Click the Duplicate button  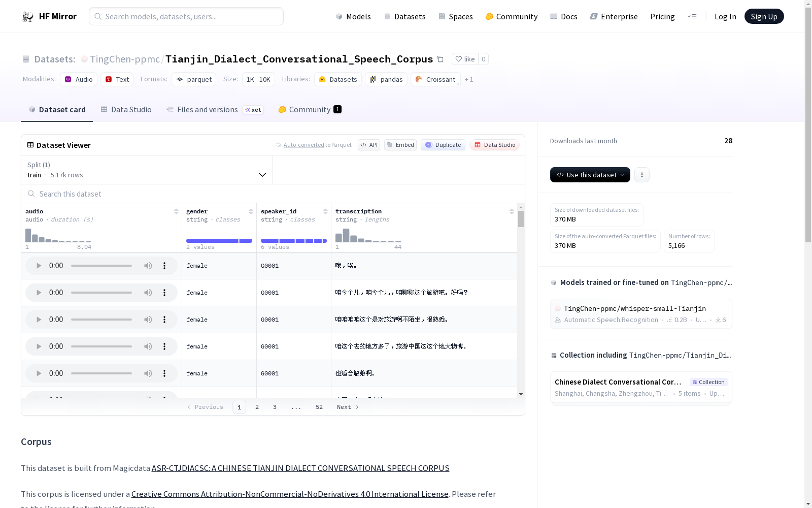(443, 145)
